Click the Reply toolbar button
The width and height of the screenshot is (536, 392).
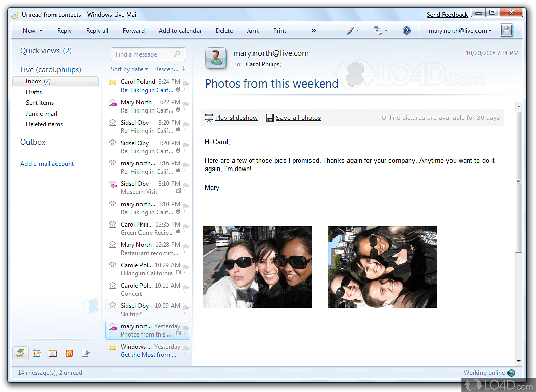(64, 31)
